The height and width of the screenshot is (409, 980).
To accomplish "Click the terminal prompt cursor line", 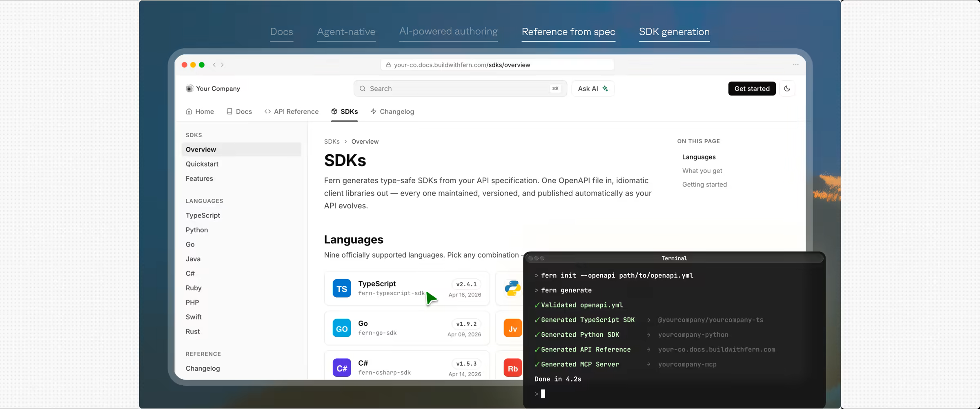I will pyautogui.click(x=540, y=394).
